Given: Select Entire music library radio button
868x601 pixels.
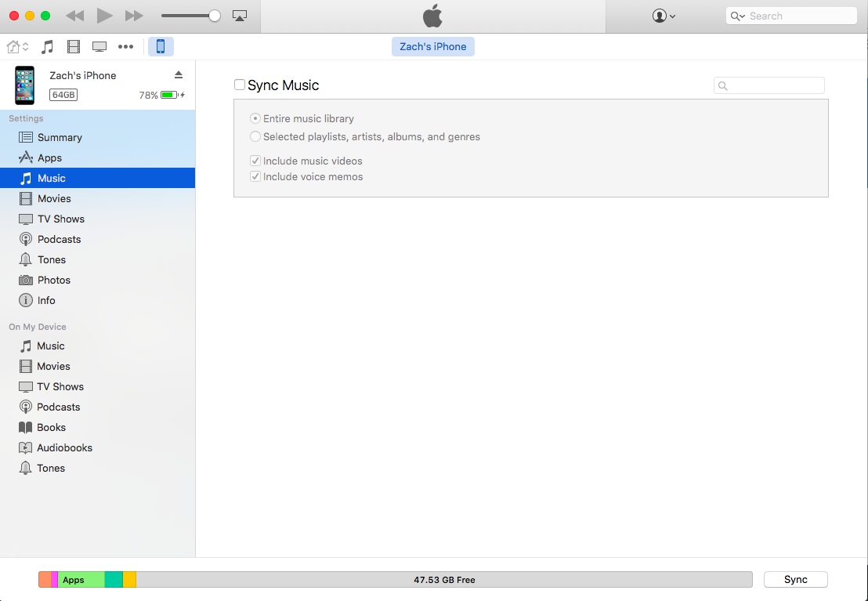Looking at the screenshot, I should pyautogui.click(x=255, y=118).
